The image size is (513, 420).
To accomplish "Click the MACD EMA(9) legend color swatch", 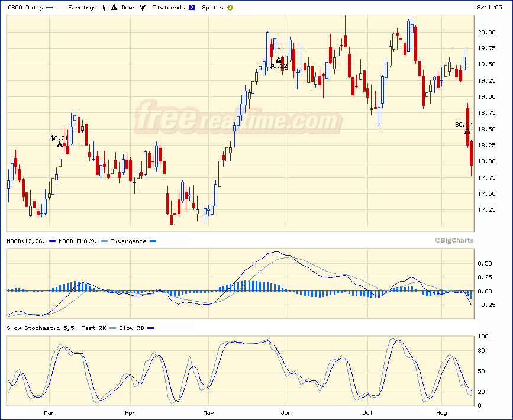I will click(104, 241).
